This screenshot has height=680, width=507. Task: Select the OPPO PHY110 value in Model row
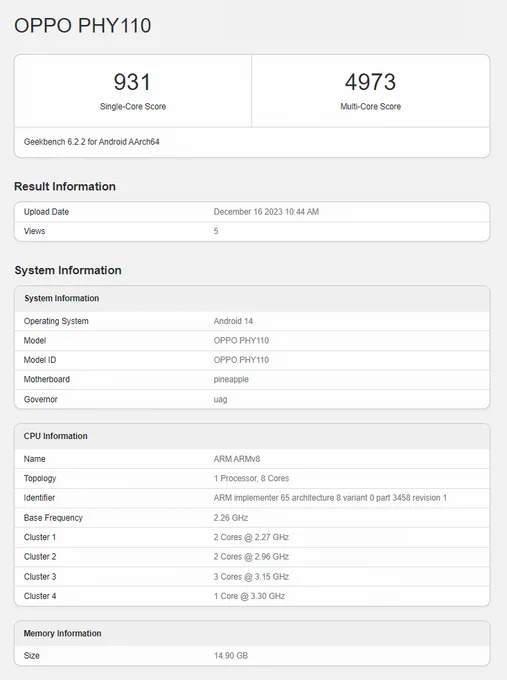(241, 340)
